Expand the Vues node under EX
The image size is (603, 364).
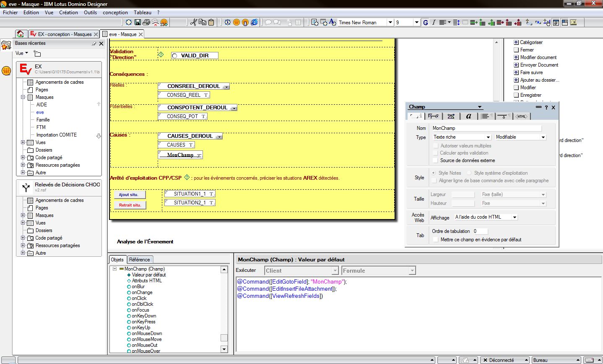coord(23,142)
